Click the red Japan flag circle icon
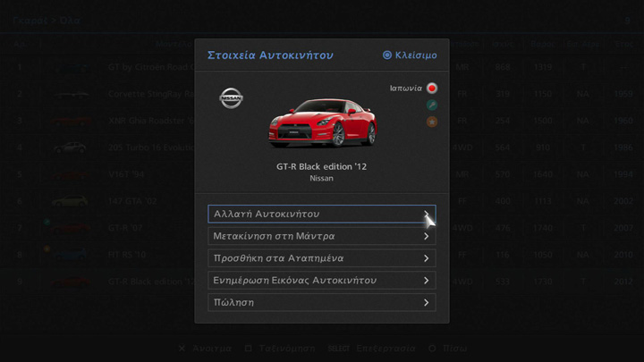 pyautogui.click(x=432, y=88)
